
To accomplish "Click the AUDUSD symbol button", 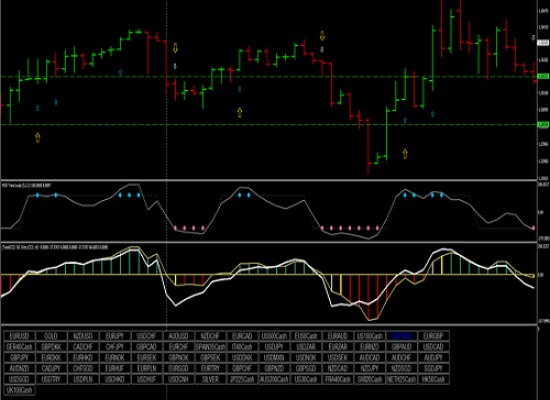I will click(x=178, y=336).
